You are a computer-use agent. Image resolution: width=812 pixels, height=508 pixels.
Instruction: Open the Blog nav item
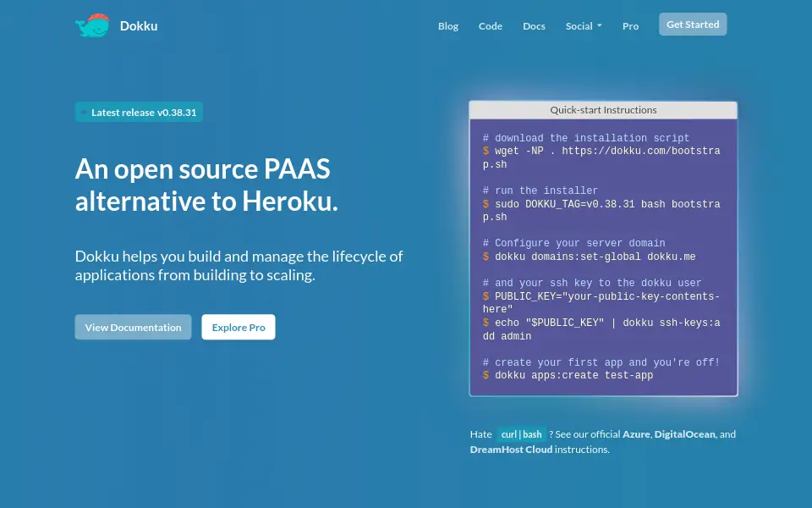(448, 26)
